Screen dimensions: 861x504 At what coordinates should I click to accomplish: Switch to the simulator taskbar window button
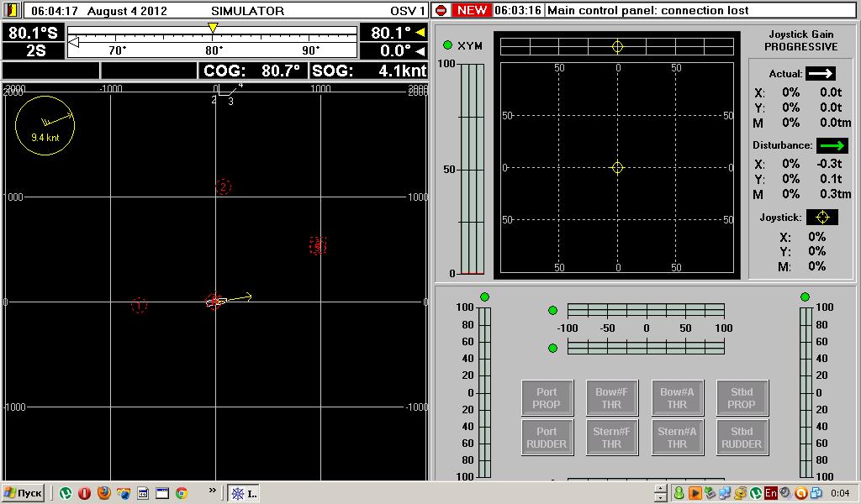[244, 493]
